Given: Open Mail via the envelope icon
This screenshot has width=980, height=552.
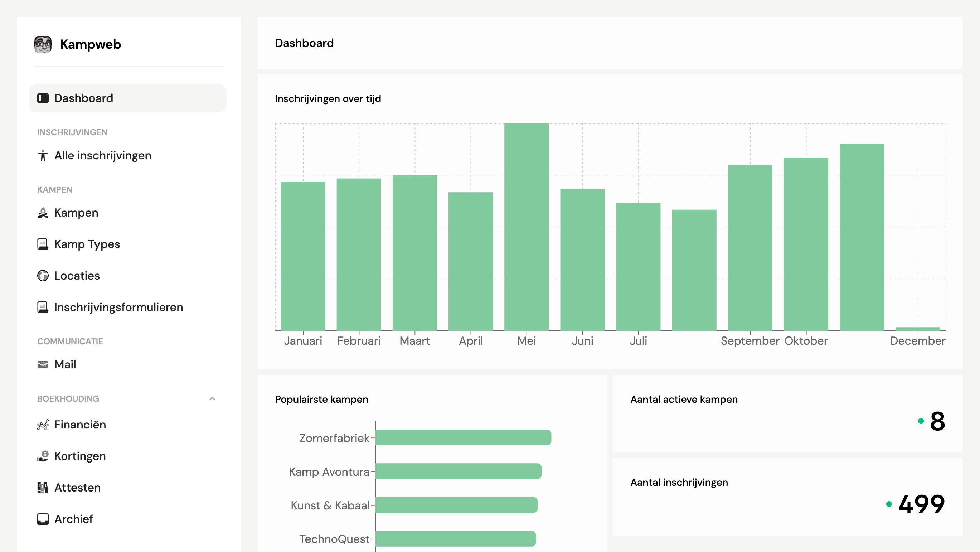Looking at the screenshot, I should point(43,364).
